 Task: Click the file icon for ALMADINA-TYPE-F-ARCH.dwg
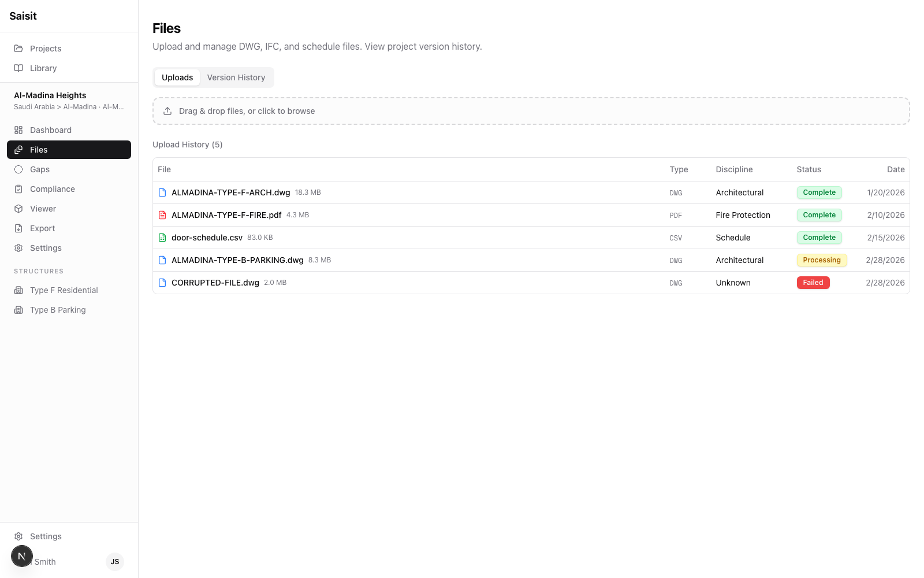coord(162,192)
